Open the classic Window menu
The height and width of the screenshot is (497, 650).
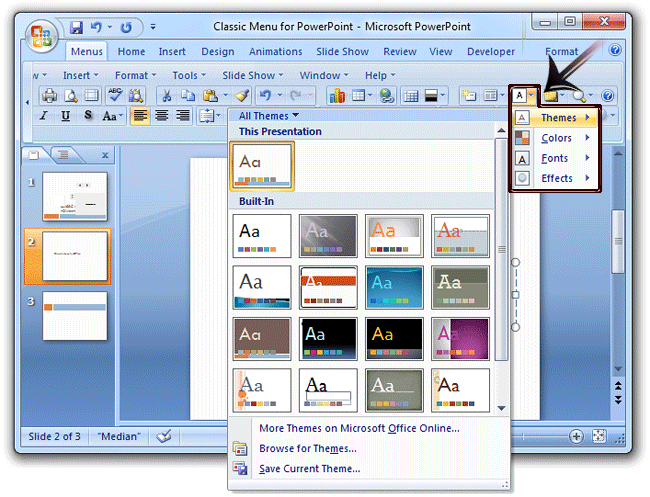324,75
